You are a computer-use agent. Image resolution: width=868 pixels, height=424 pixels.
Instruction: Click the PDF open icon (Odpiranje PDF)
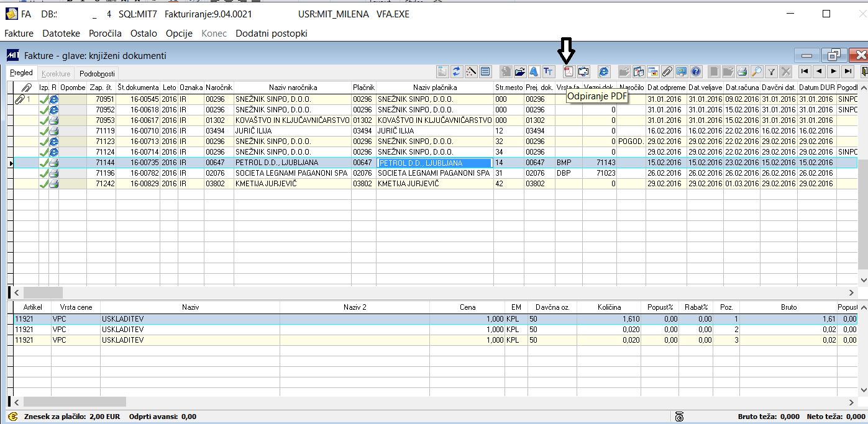tap(569, 71)
